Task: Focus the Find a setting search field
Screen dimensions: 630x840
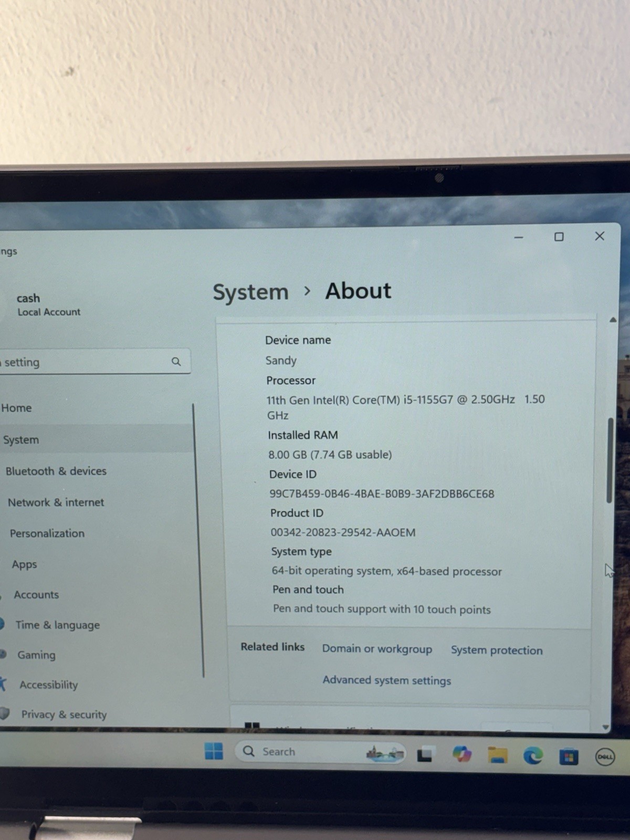Action: coord(94,362)
